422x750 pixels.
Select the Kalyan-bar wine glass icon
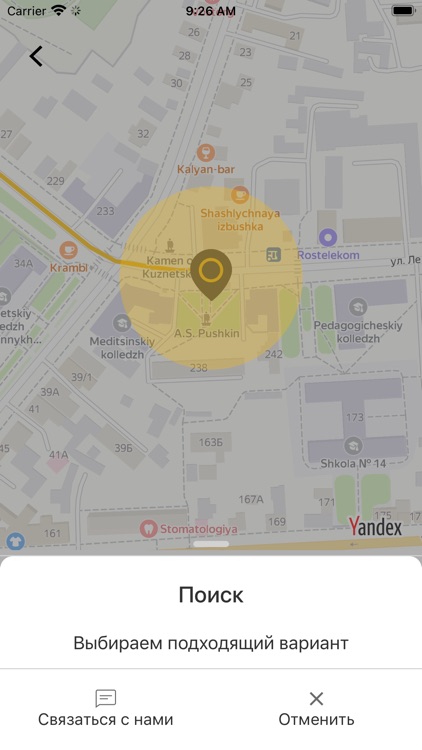pos(206,154)
